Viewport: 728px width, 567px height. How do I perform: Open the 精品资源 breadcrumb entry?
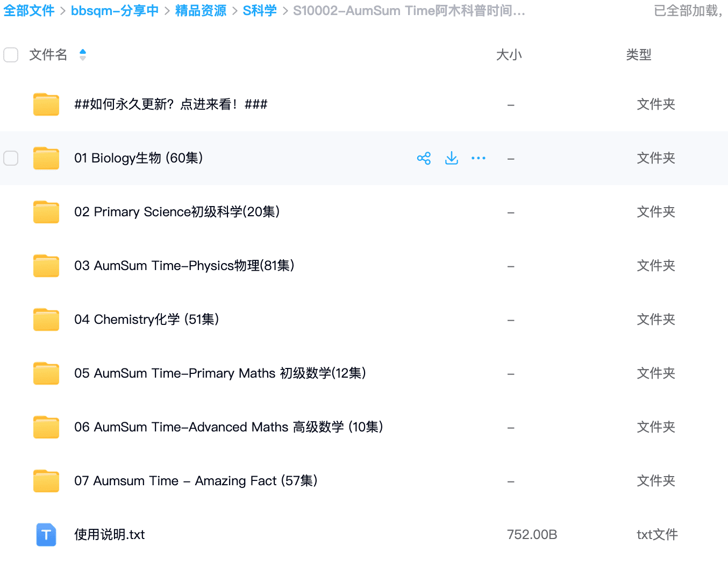click(200, 10)
